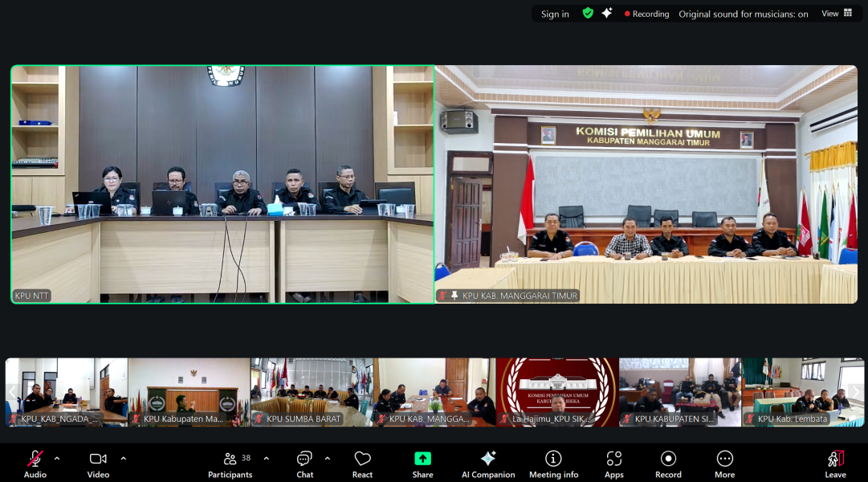This screenshot has width=868, height=482.
Task: Open the Chat panel
Action: point(304,464)
